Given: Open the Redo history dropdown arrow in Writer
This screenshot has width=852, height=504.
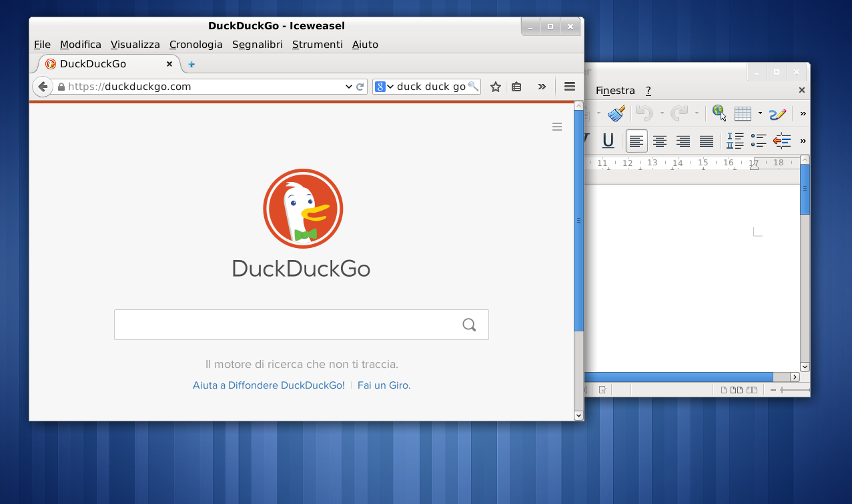Looking at the screenshot, I should tap(697, 113).
